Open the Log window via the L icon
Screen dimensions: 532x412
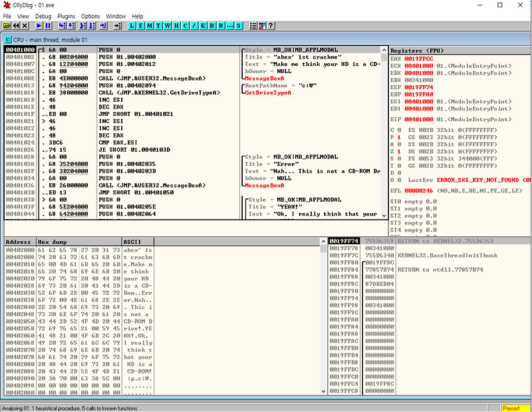pyautogui.click(x=131, y=27)
